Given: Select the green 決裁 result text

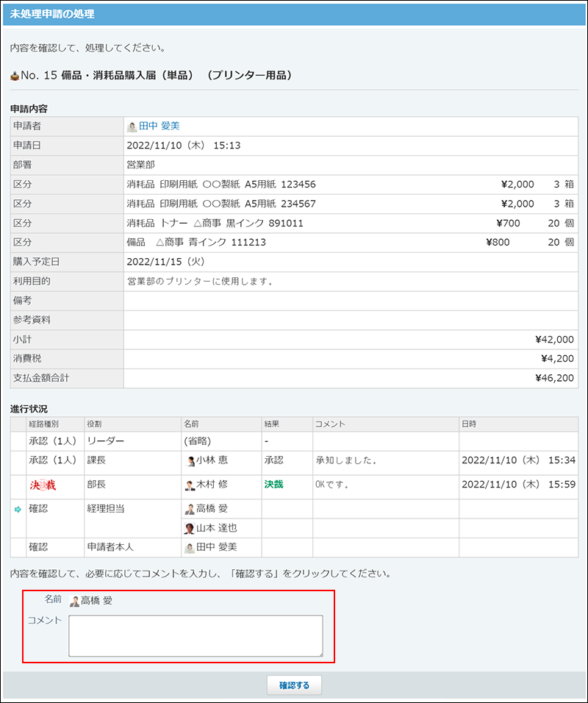Looking at the screenshot, I should point(274,484).
